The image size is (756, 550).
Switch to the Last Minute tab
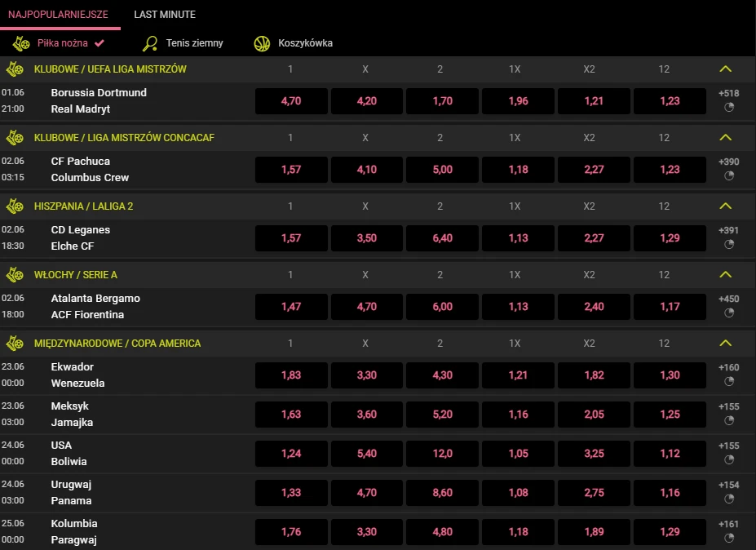pyautogui.click(x=165, y=15)
